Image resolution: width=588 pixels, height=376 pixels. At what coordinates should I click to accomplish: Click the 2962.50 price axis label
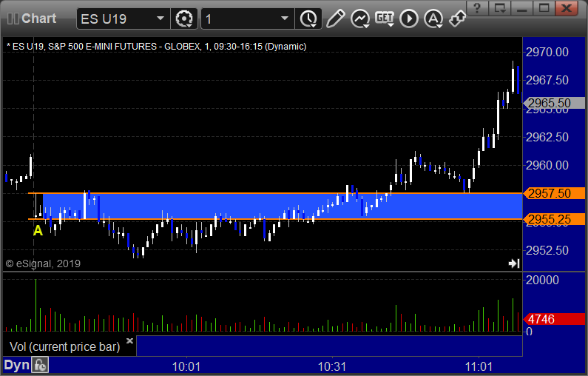[x=547, y=137]
